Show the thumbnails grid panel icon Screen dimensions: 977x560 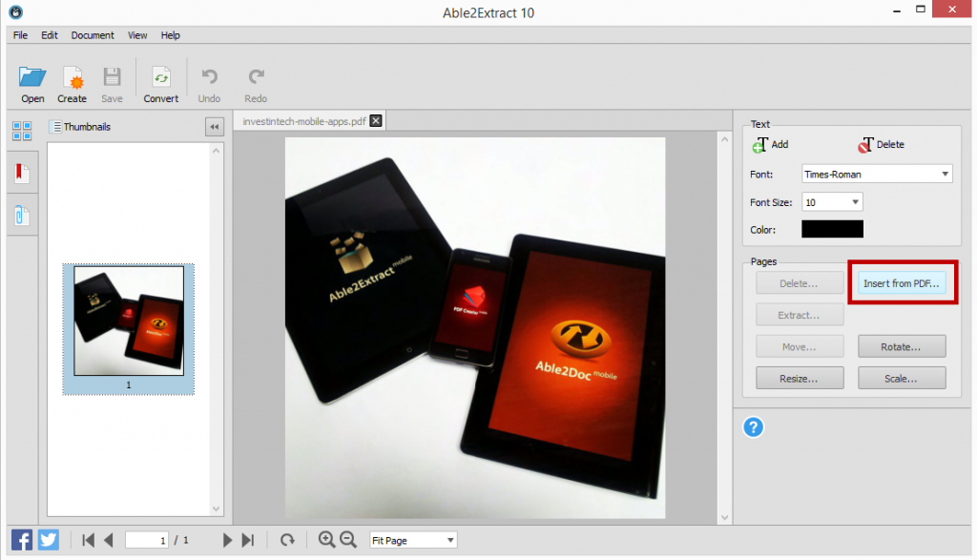pyautogui.click(x=22, y=131)
